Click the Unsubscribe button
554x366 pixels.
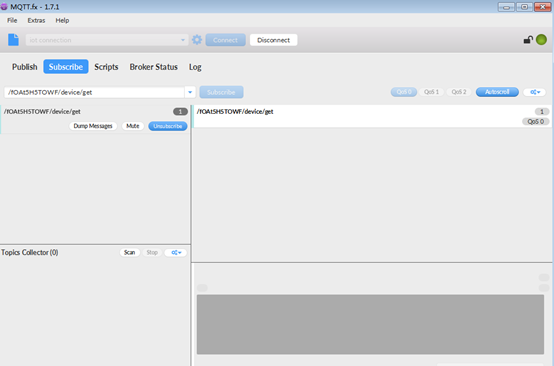[x=167, y=126]
